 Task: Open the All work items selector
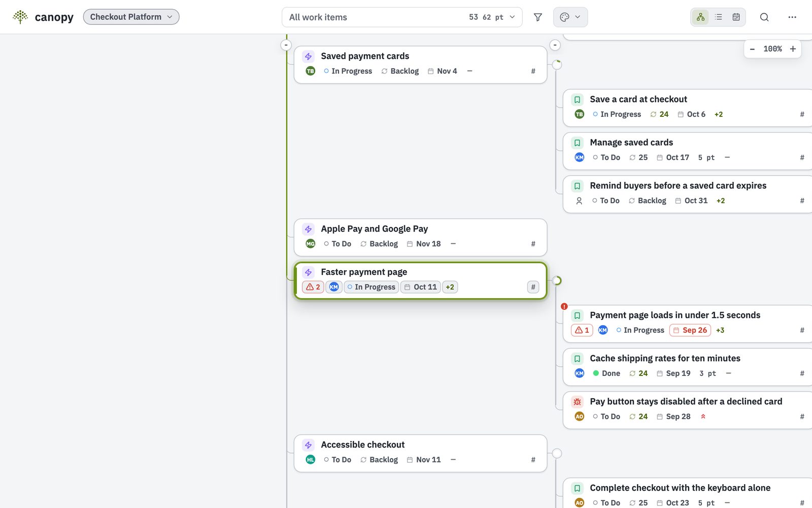tap(402, 17)
